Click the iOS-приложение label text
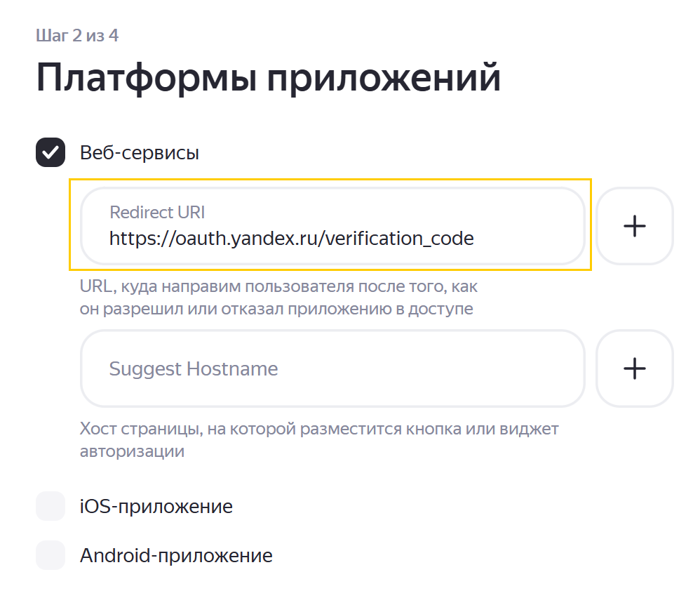Viewport: 700px width, 605px height. click(x=156, y=506)
